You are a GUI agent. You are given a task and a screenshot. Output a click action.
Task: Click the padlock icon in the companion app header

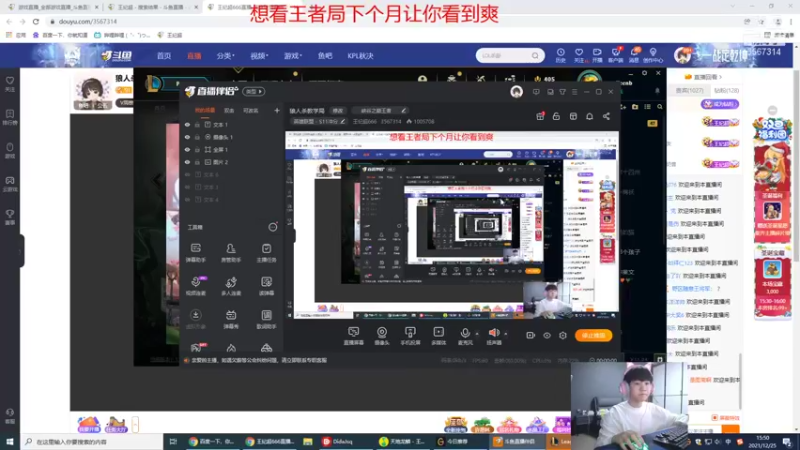point(556,116)
